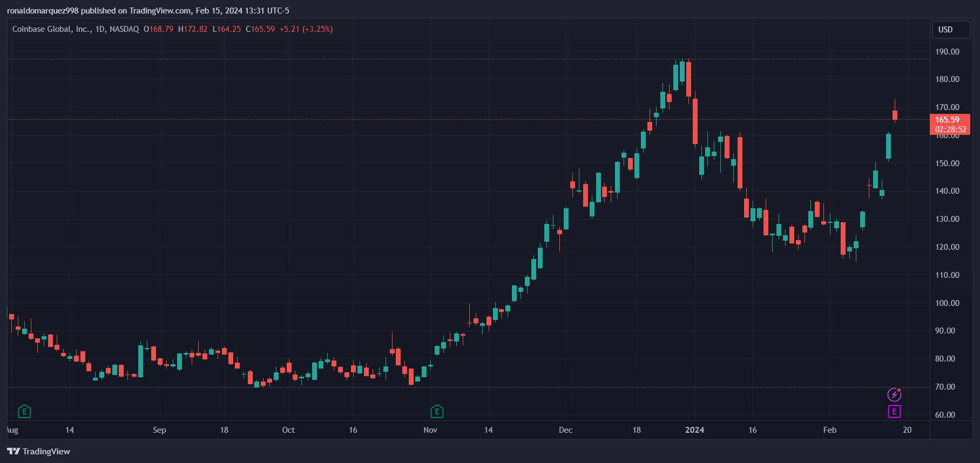Click the November earnings E marker icon

437,412
